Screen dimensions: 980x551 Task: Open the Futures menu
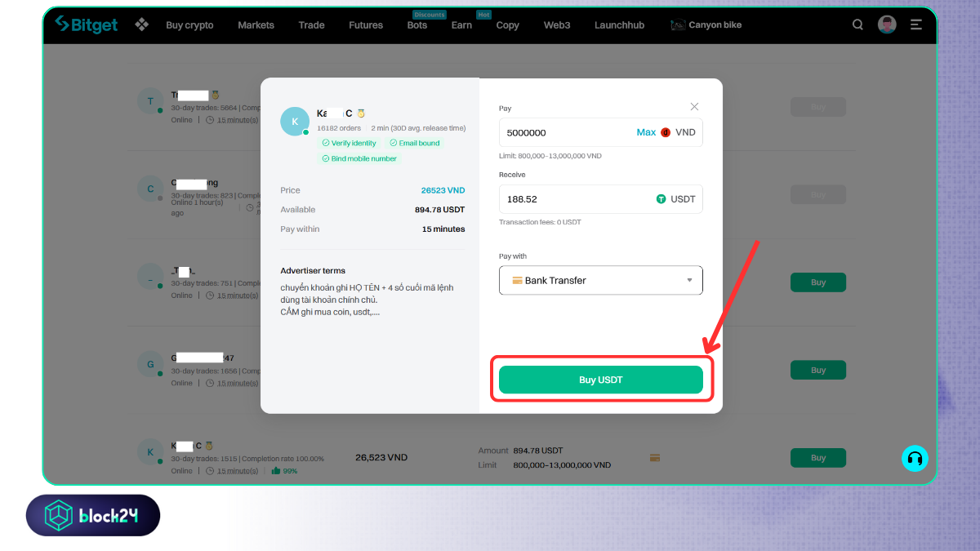[x=366, y=25]
